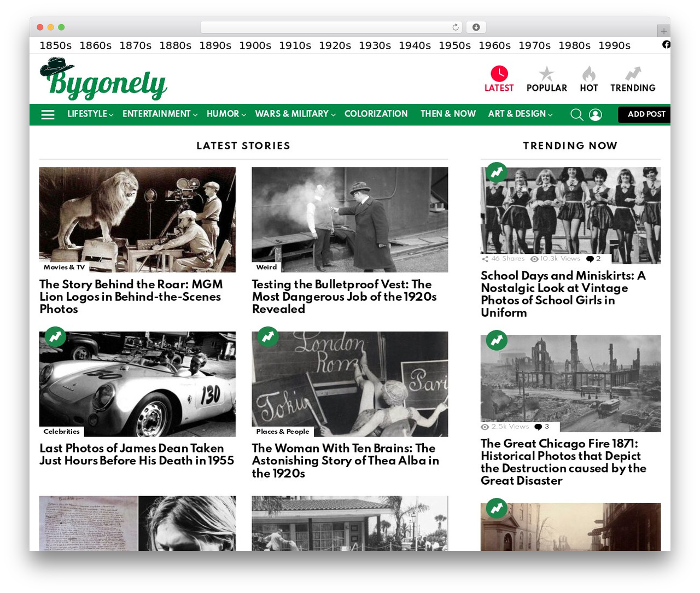This screenshot has height=593, width=700.
Task: Open the Colorization menu item
Action: tap(376, 114)
